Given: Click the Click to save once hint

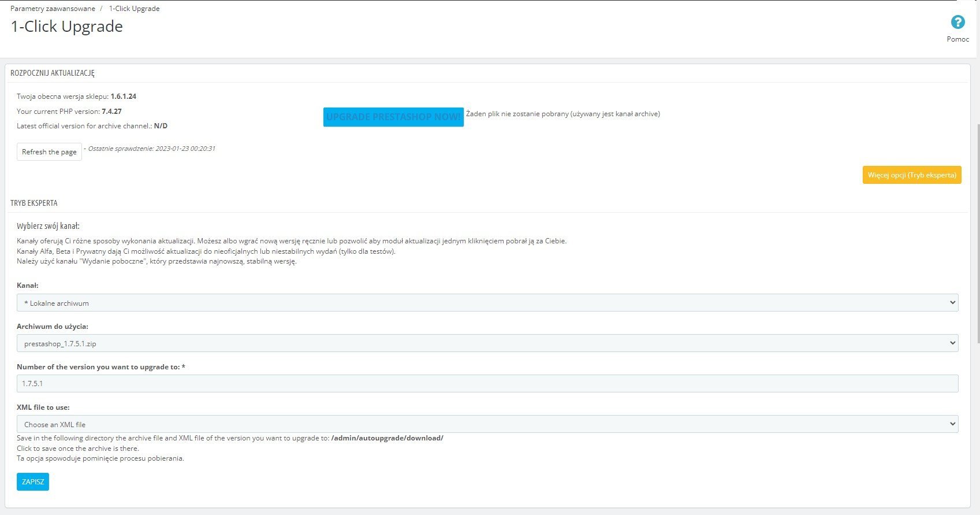Looking at the screenshot, I should click(x=78, y=449).
